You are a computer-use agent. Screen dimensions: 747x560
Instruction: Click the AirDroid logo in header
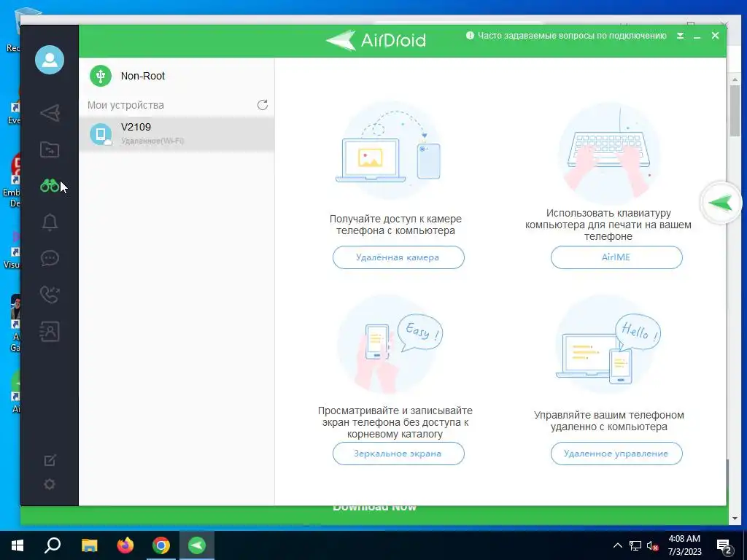(x=376, y=41)
